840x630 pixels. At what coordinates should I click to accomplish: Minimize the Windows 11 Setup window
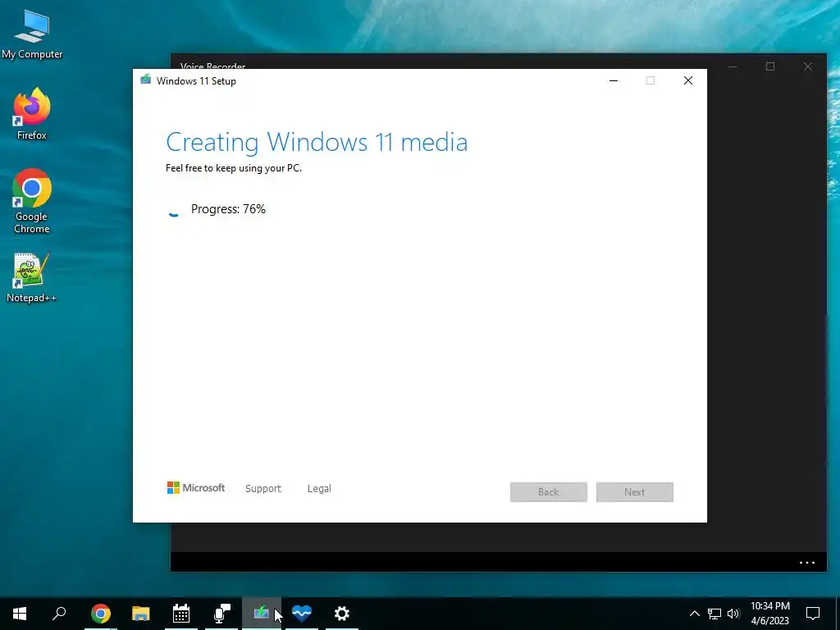(x=614, y=80)
